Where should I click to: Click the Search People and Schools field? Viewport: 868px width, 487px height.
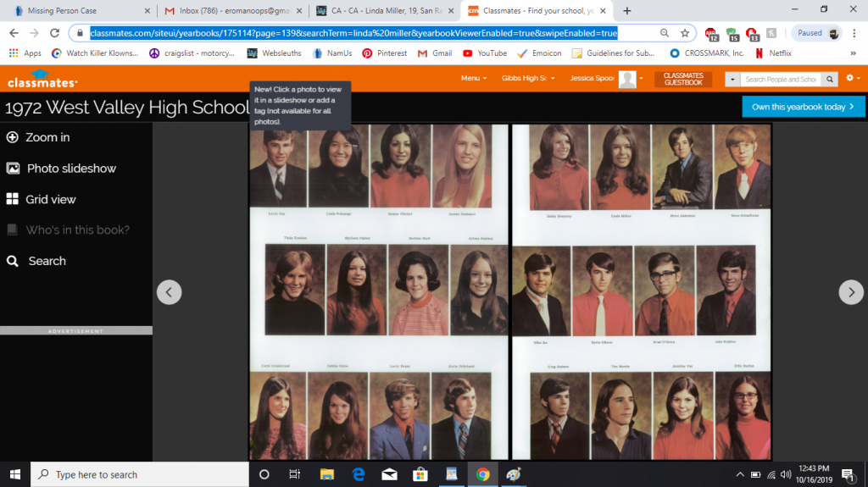click(780, 80)
